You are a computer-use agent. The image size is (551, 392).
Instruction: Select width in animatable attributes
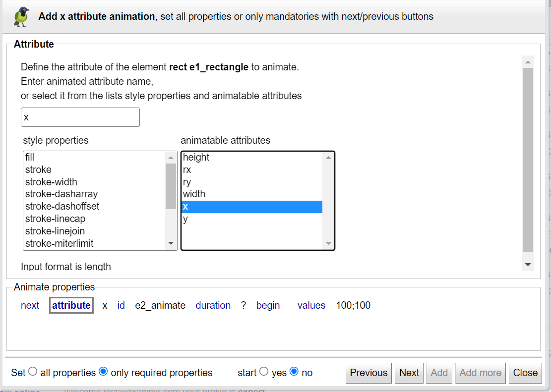(252, 194)
